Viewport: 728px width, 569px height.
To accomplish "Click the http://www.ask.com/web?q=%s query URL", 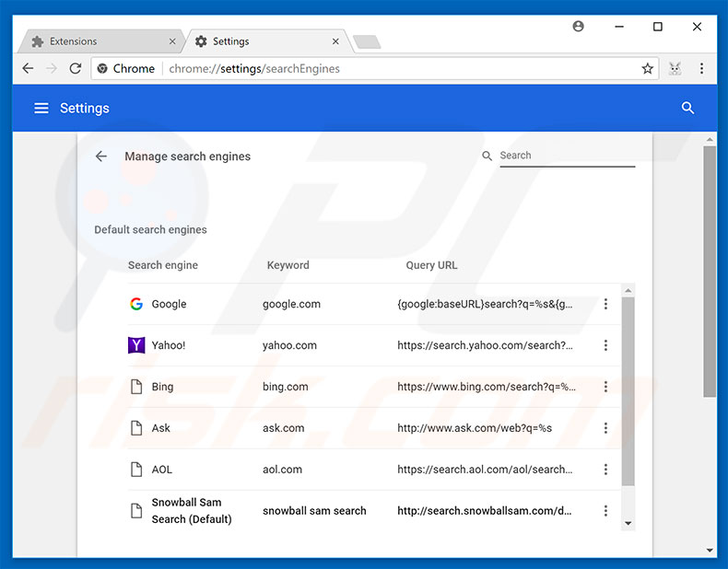I will click(x=475, y=427).
